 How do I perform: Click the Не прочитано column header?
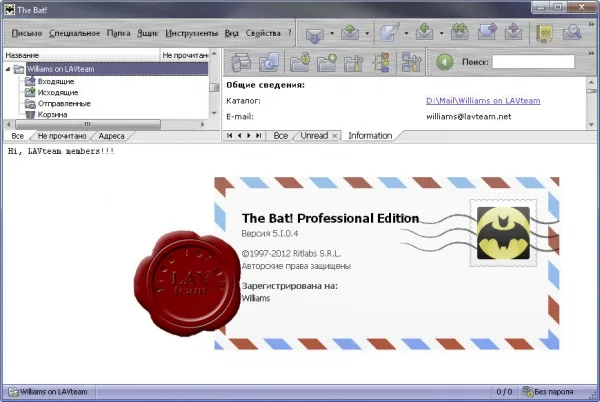pyautogui.click(x=184, y=55)
